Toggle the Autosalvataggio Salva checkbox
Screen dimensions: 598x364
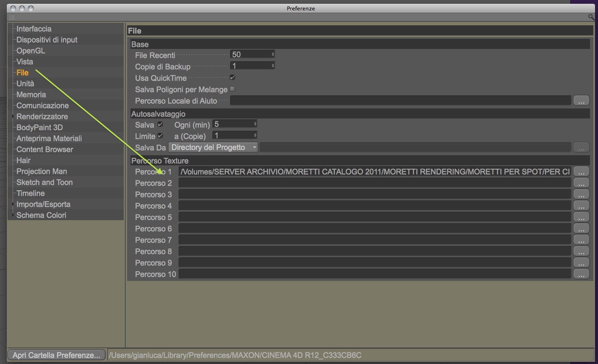click(x=160, y=124)
